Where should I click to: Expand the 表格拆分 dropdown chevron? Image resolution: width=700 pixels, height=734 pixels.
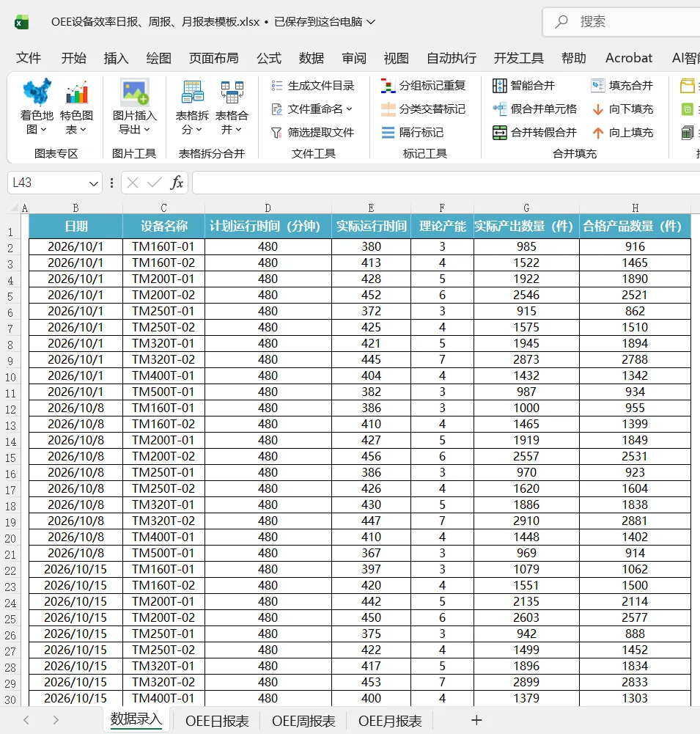[x=199, y=130]
